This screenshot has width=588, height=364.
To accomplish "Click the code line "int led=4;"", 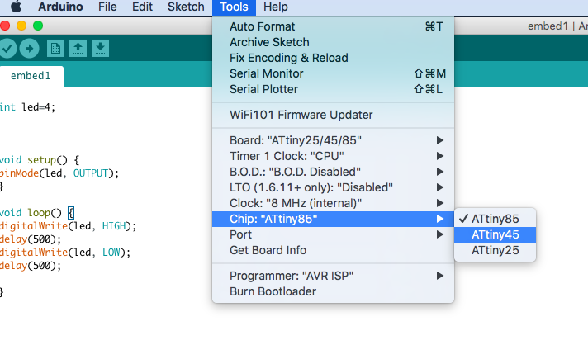I will (x=27, y=107).
